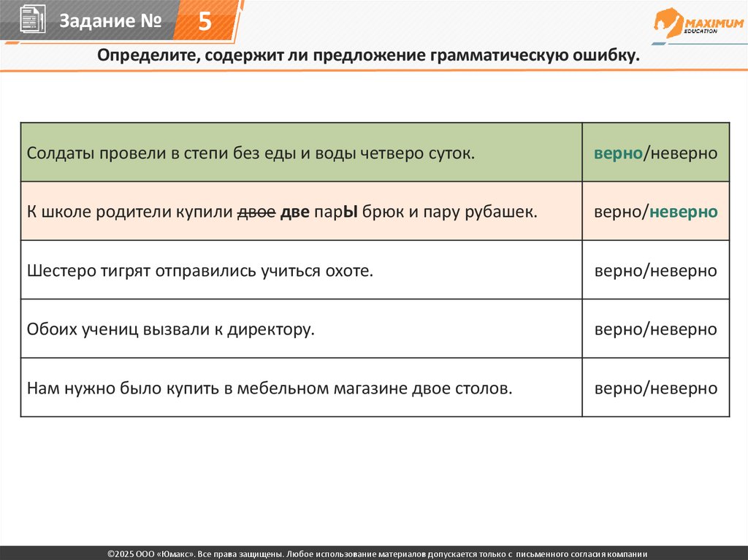748x560 pixels.
Task: Click the bold correction word 'две'
Action: click(295, 212)
